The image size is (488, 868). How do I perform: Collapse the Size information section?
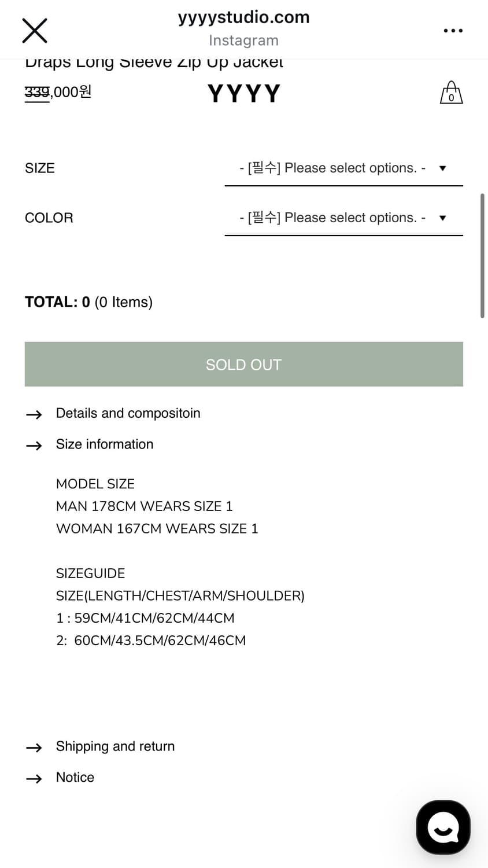click(x=105, y=444)
